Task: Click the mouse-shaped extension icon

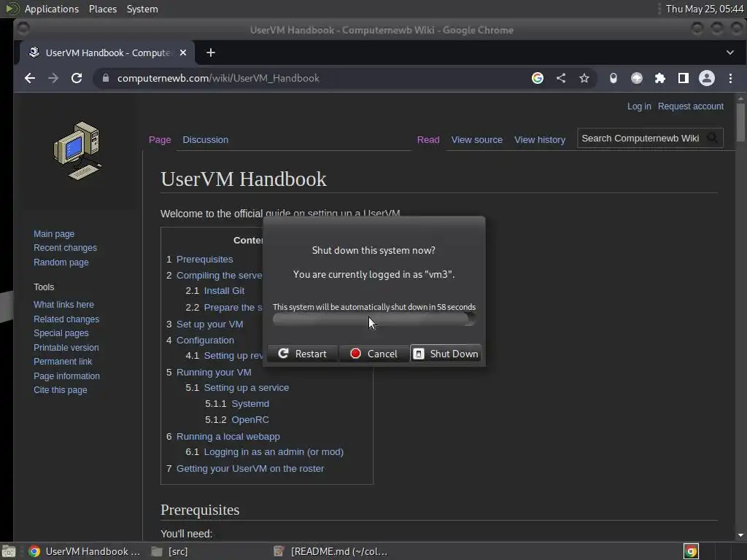Action: 613,78
